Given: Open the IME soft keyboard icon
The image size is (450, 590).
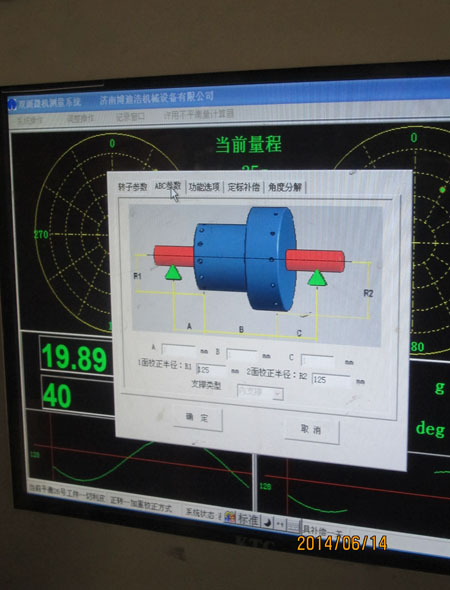Looking at the screenshot, I should tap(294, 526).
